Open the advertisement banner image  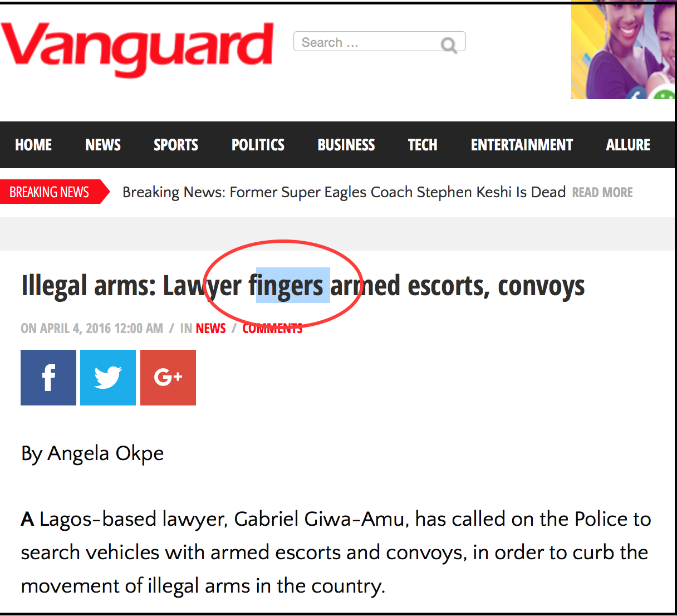pyautogui.click(x=623, y=50)
